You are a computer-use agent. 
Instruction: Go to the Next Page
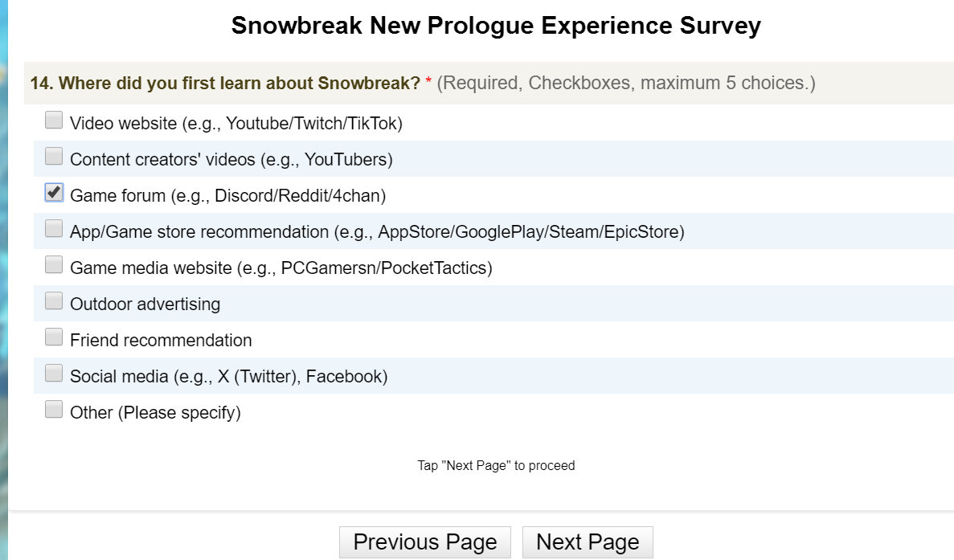(x=588, y=542)
